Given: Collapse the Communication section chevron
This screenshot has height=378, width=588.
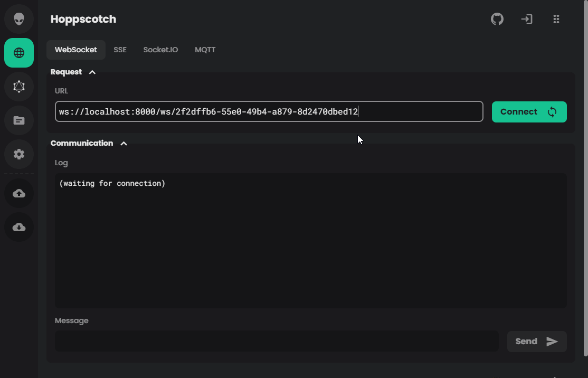Looking at the screenshot, I should point(124,143).
